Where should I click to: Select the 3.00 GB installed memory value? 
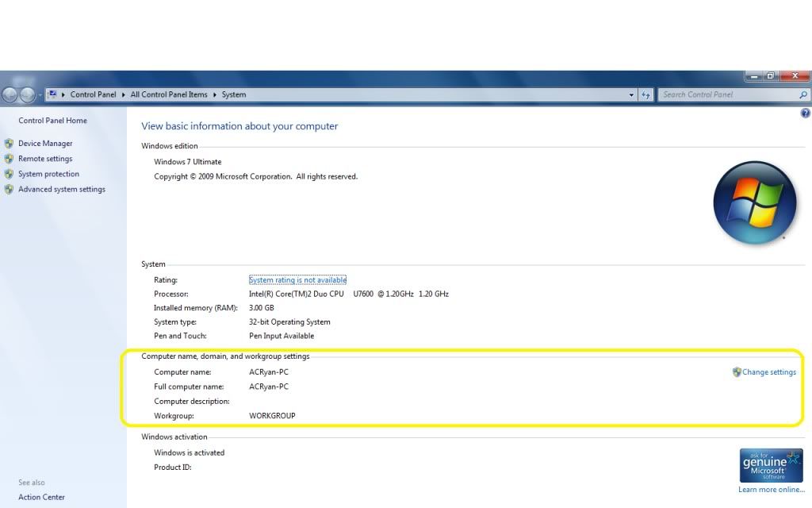pos(262,308)
